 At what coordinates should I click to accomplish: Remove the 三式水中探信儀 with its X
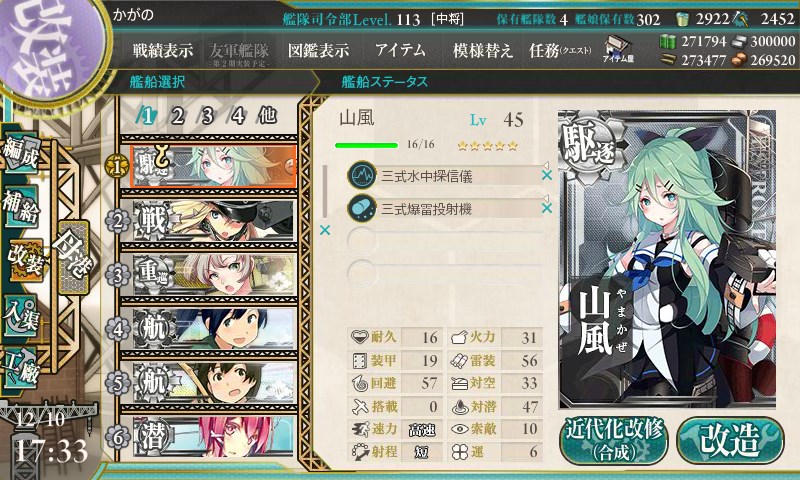tap(546, 175)
